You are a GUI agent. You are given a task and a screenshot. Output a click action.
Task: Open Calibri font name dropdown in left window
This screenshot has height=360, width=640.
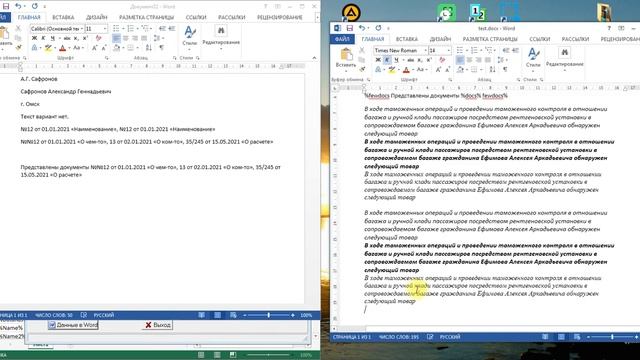pos(82,29)
